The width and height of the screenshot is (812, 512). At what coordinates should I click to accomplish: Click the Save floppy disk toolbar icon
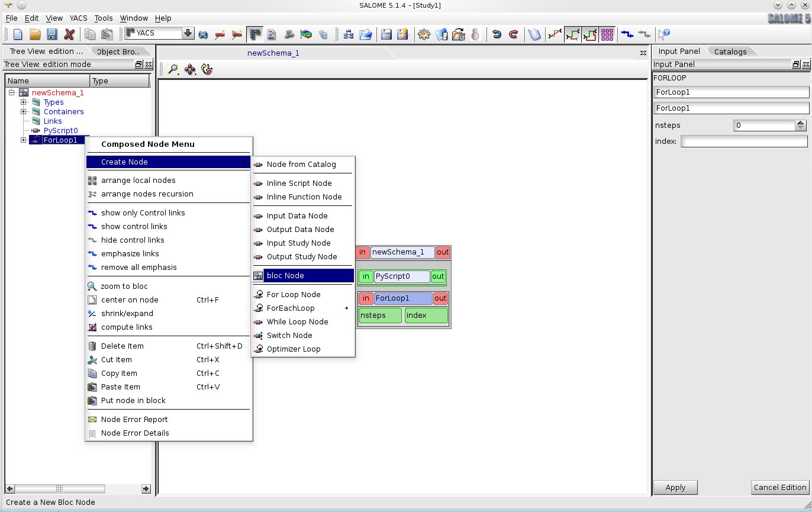[52, 34]
